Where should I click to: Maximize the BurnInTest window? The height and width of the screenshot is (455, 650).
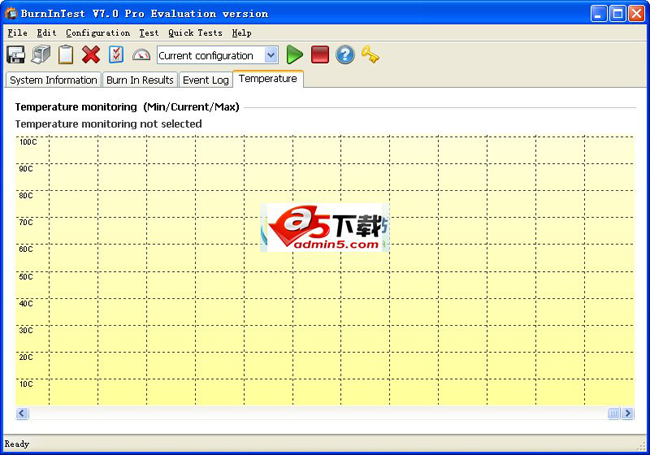tap(618, 14)
